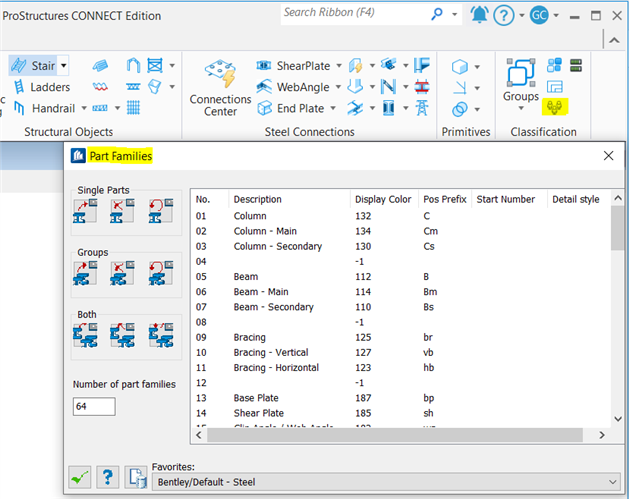Expand the box primitive dropdown arrow
629x499 pixels.
coord(477,67)
